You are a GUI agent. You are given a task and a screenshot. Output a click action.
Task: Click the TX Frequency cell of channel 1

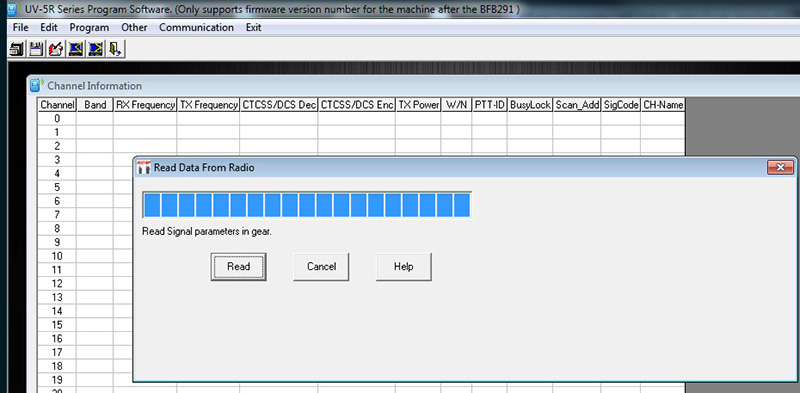coord(209,132)
